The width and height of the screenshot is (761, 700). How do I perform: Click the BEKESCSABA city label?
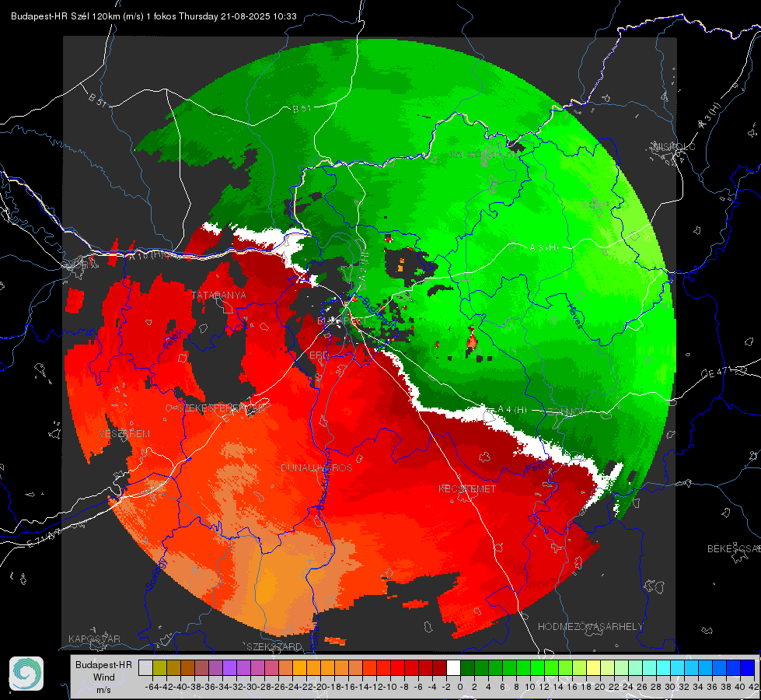[x=734, y=549]
